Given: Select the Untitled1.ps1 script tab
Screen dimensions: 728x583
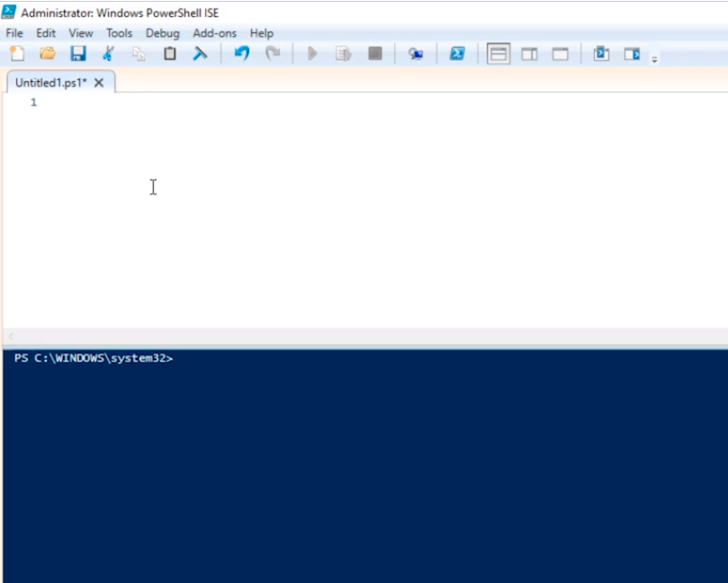Looking at the screenshot, I should click(50, 83).
